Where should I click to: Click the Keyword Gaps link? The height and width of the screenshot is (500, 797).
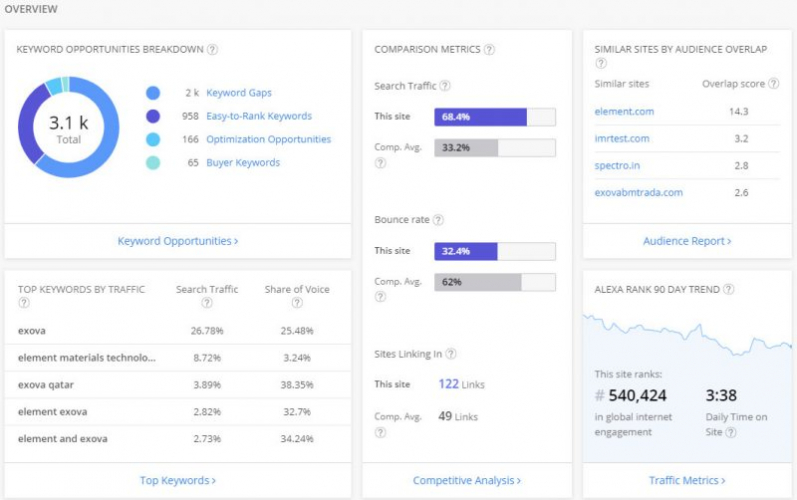point(239,93)
